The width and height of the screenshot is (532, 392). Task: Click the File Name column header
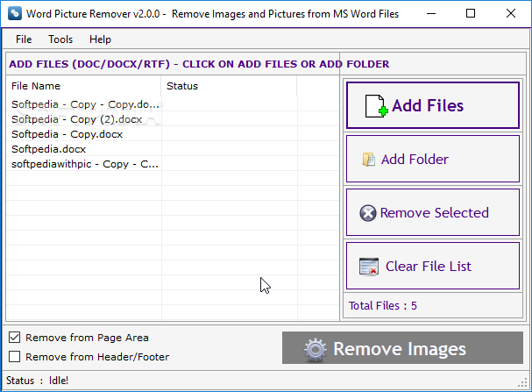pyautogui.click(x=36, y=86)
